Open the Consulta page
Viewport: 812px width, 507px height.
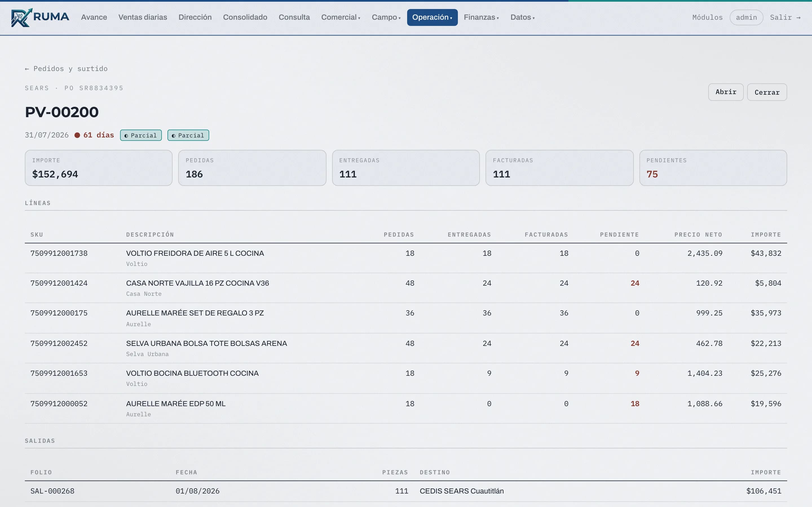pos(294,17)
